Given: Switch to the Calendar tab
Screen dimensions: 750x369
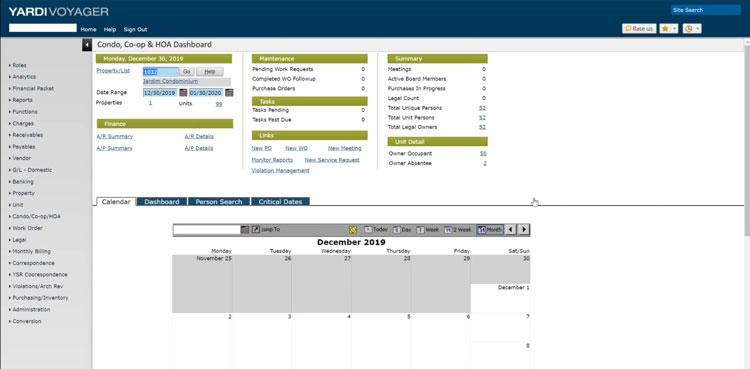Looking at the screenshot, I should pos(116,201).
